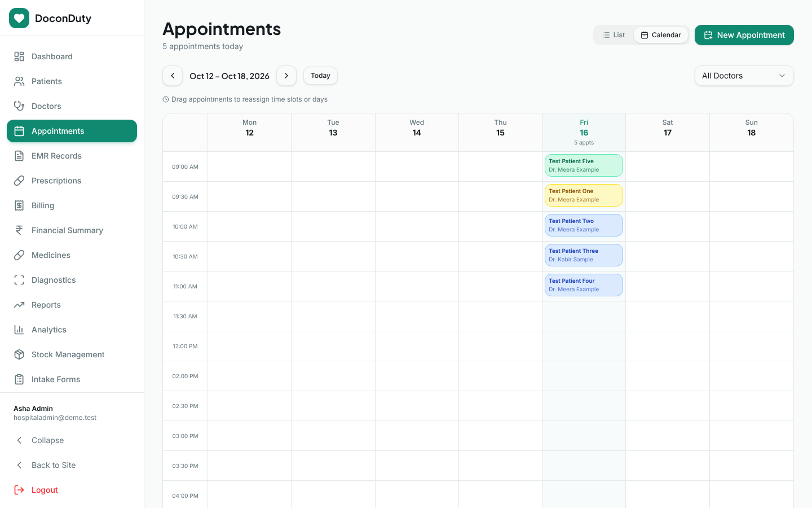Open Test Patient One yellow appointment

[584, 195]
